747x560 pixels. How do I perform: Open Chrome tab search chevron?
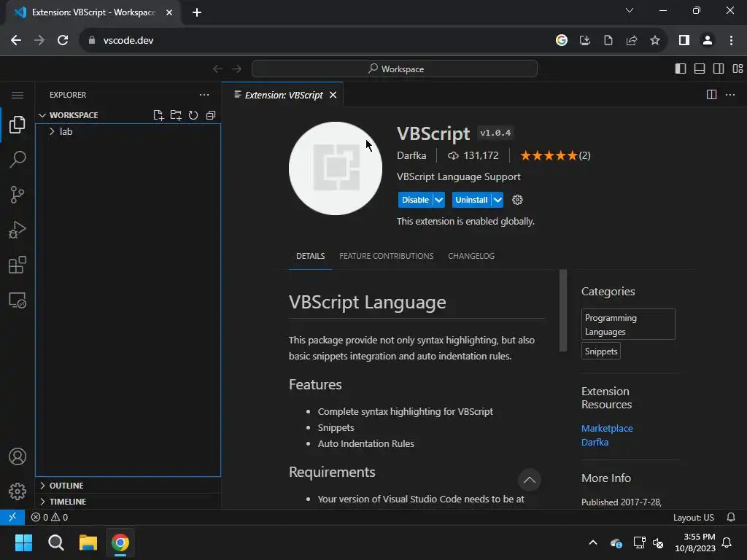pyautogui.click(x=630, y=10)
